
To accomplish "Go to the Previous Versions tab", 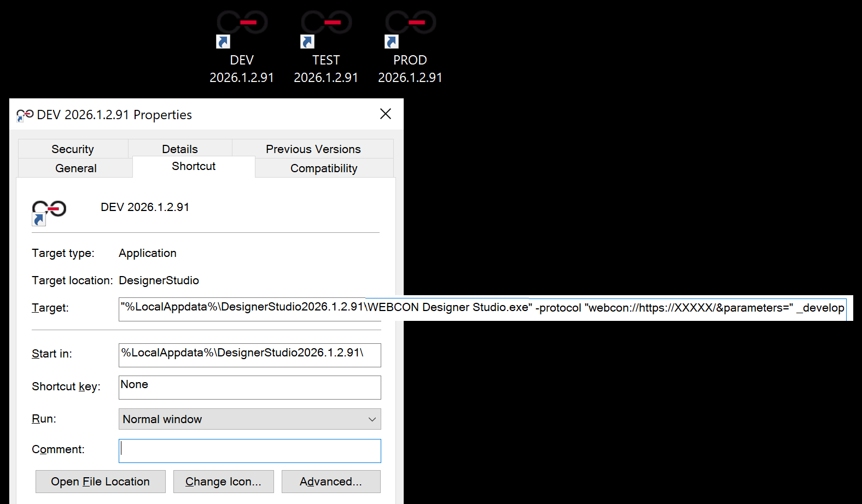I will [313, 149].
